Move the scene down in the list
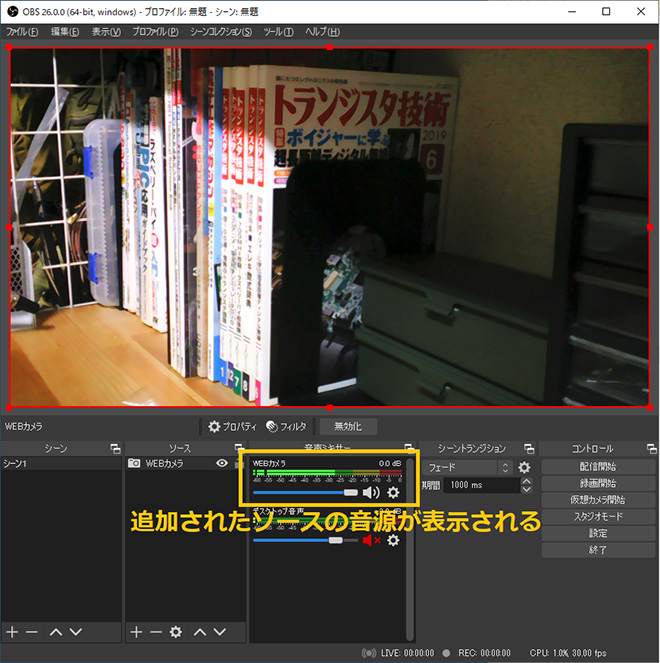 76,632
